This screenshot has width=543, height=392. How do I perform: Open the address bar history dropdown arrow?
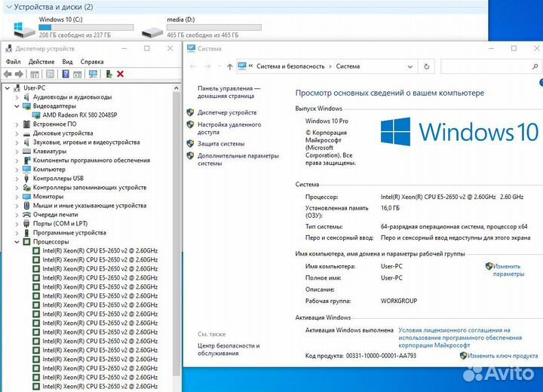pyautogui.click(x=410, y=66)
